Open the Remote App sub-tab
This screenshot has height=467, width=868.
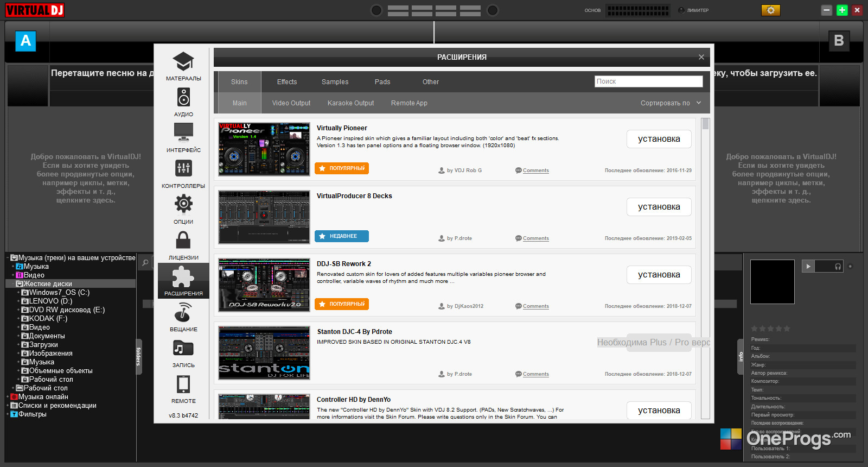(409, 103)
